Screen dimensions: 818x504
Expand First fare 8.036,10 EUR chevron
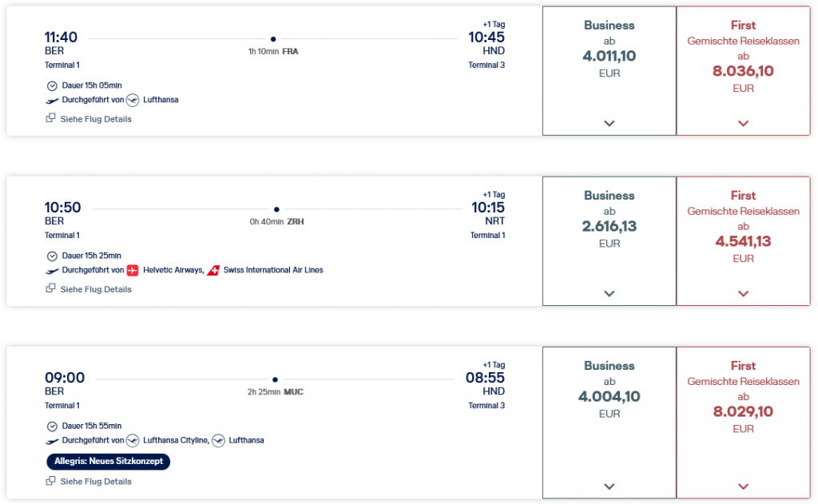(x=743, y=123)
